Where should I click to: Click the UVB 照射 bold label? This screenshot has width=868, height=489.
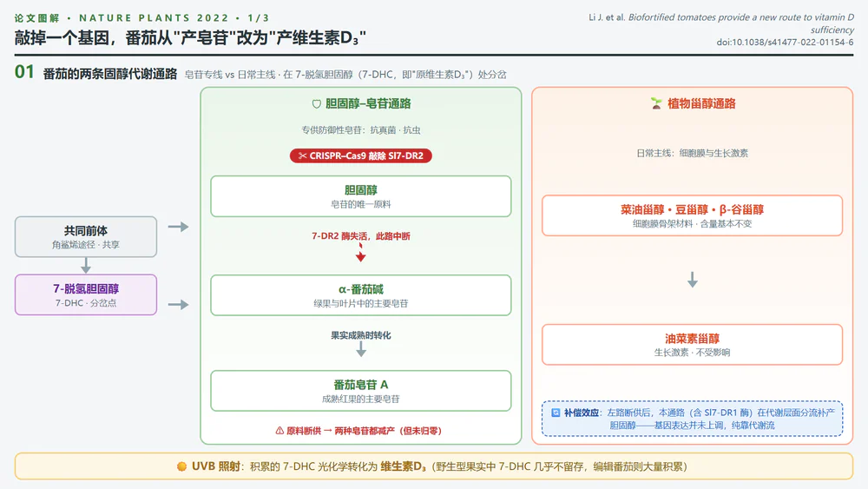pos(216,466)
